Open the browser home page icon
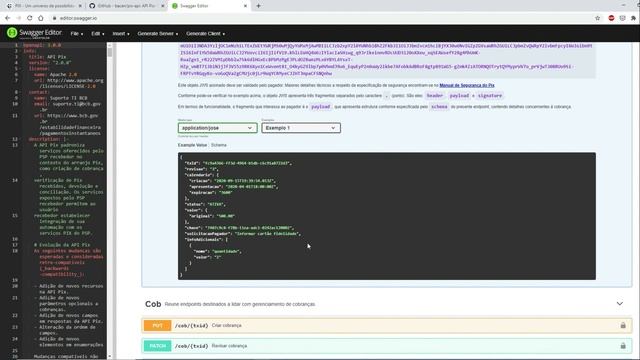Screen dimensions: 640x360 coord(41,18)
